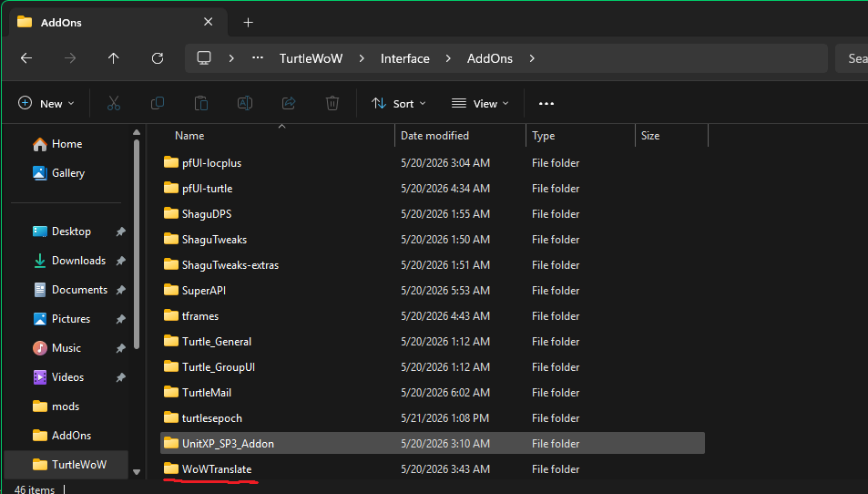This screenshot has height=494, width=868.
Task: Open Videos in the navigation pane
Action: click(x=66, y=377)
